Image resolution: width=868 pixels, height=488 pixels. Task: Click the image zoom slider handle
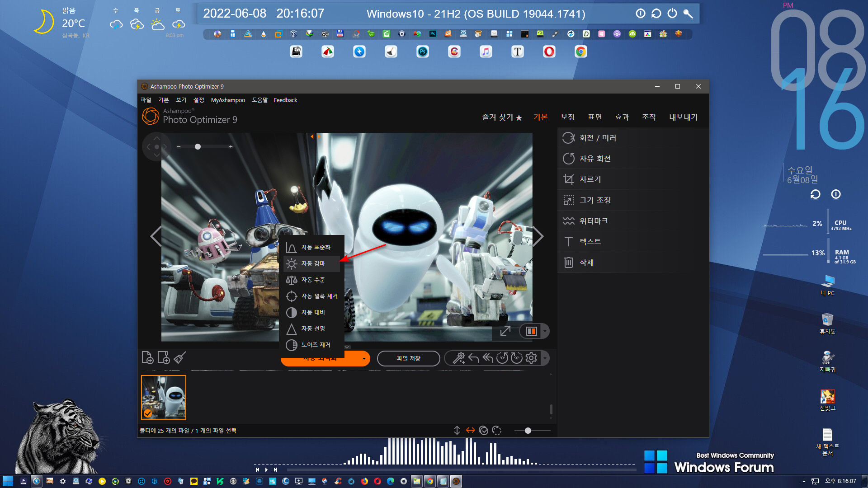[x=198, y=147]
